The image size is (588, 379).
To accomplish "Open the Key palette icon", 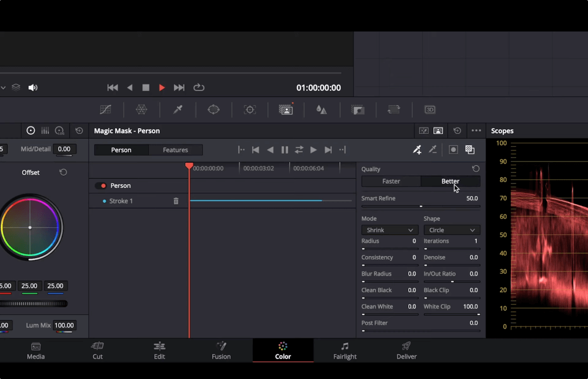I will (358, 110).
